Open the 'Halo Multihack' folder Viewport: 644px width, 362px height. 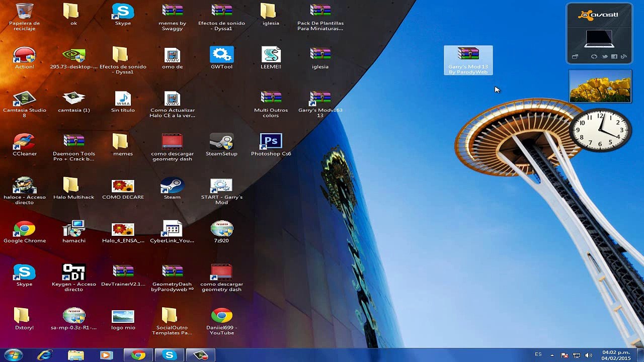tap(73, 189)
